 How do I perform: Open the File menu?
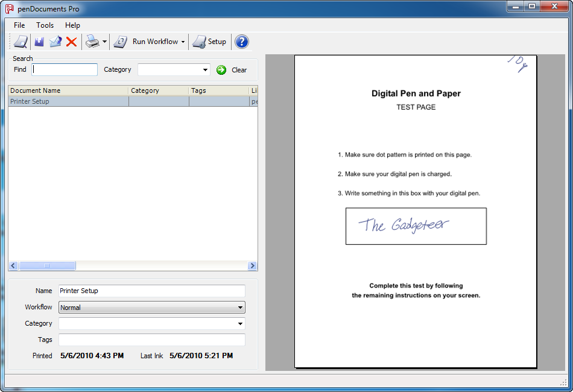coord(19,25)
